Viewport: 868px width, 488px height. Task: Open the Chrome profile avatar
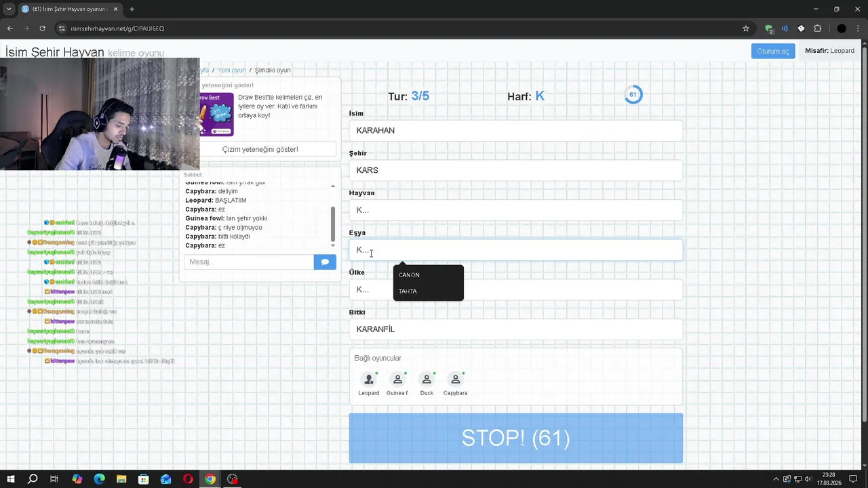pos(842,28)
